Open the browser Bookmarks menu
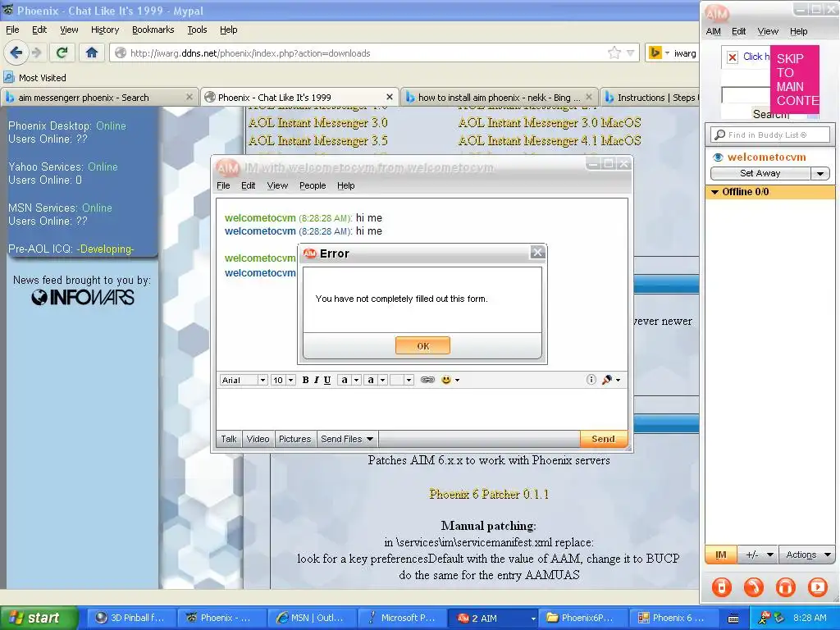 [x=153, y=30]
